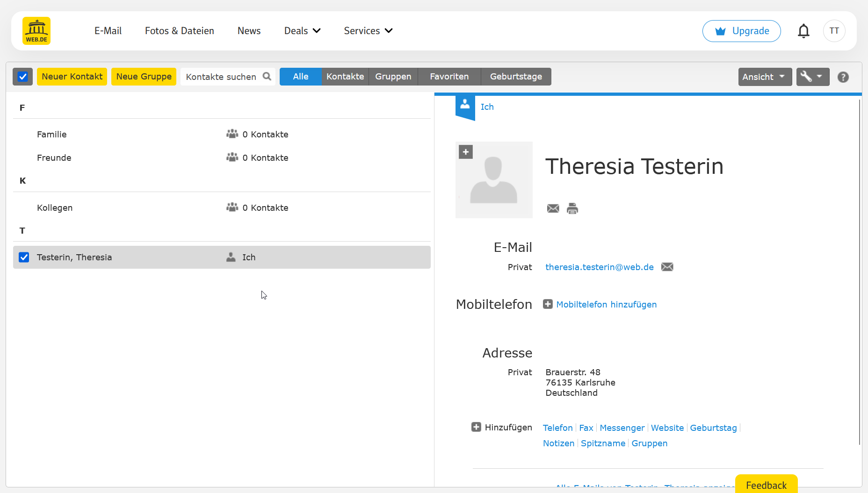
Task: Toggle the select-all checkbox in toolbar
Action: (x=22, y=77)
